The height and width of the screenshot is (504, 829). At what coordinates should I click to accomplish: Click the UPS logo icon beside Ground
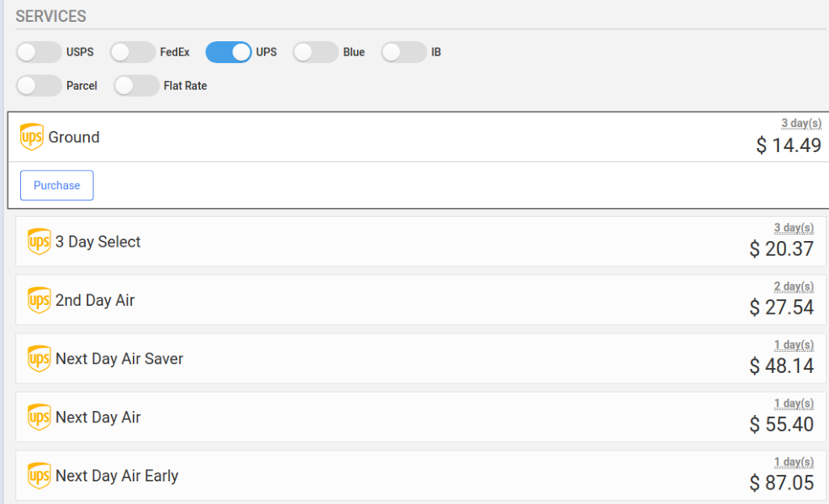[30, 137]
